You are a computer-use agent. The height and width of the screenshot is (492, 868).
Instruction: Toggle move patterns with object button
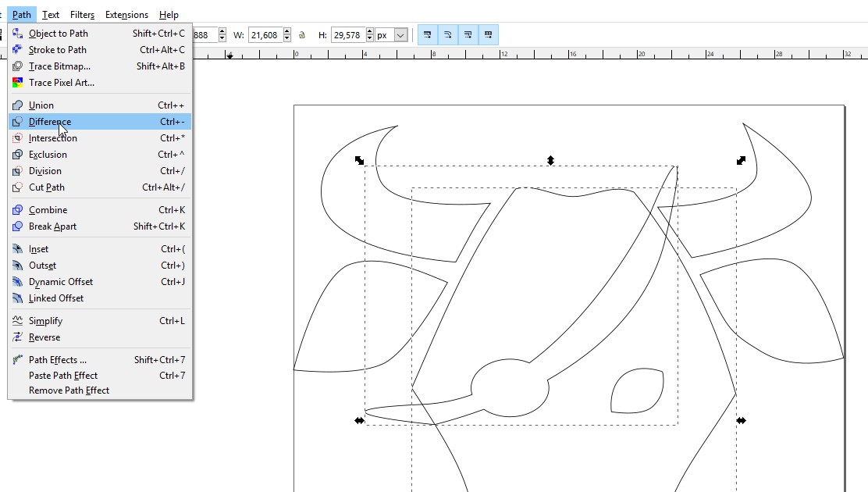tap(489, 35)
